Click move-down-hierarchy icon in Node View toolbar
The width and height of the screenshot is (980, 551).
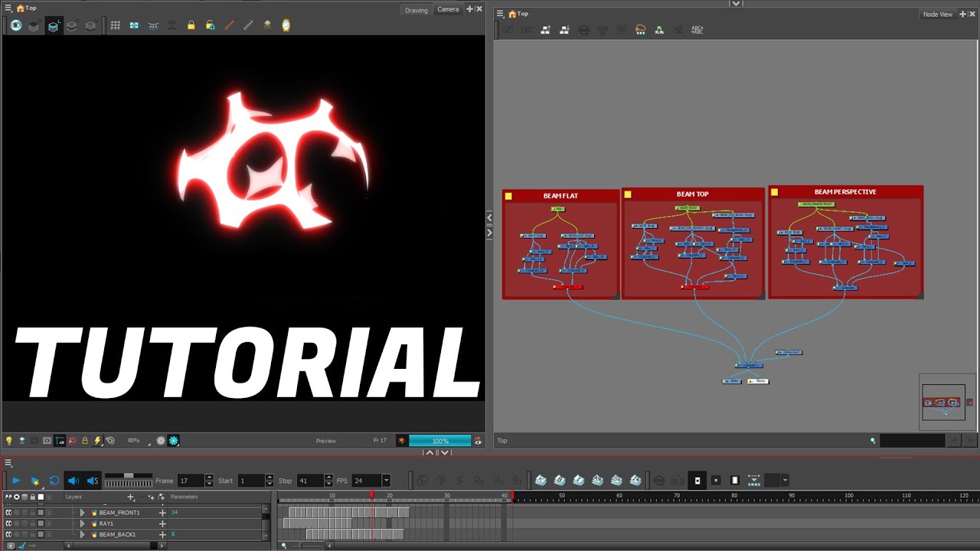564,30
